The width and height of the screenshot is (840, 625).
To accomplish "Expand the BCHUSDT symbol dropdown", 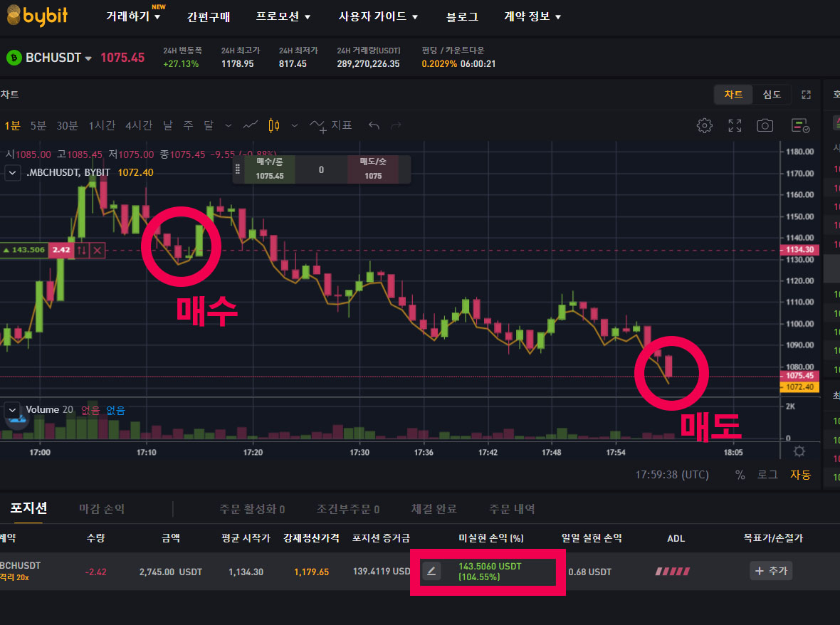I will (88, 58).
